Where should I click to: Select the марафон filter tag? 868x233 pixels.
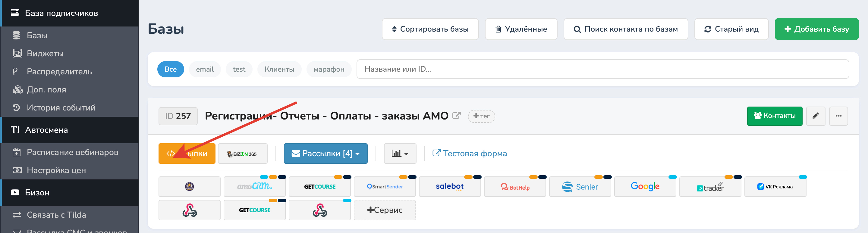(329, 69)
